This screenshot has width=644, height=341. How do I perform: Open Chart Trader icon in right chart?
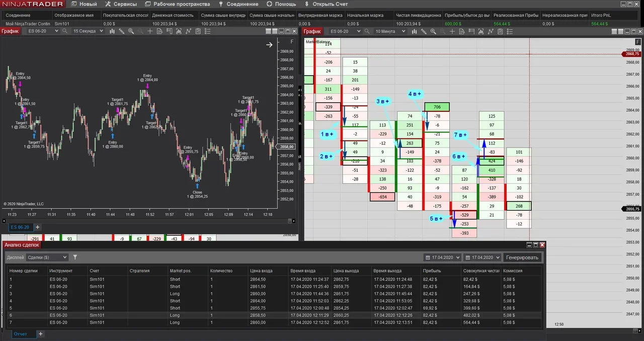tap(471, 31)
